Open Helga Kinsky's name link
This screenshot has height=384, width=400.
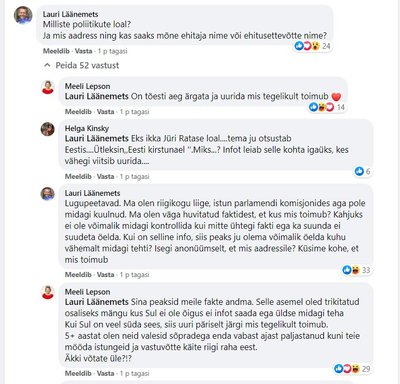coord(87,128)
